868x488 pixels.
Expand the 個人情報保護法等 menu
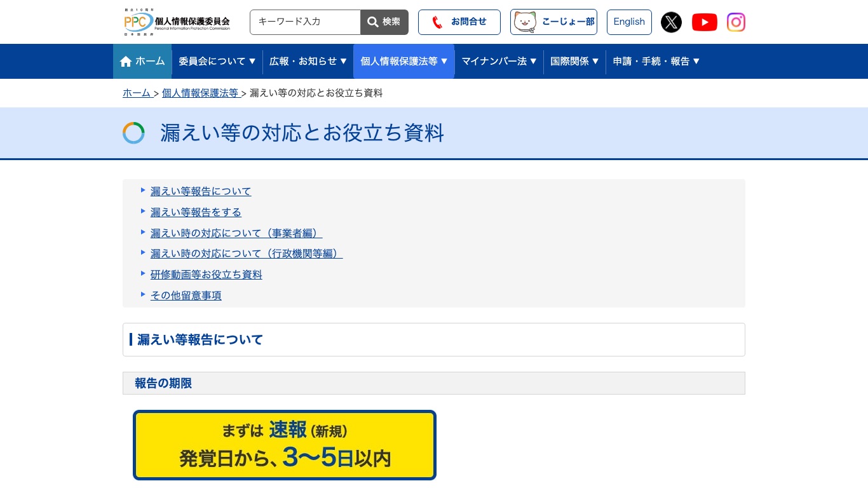point(404,61)
